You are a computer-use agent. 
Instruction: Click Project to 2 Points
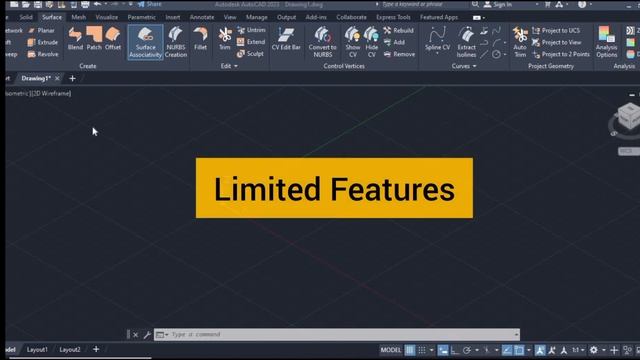click(x=561, y=54)
